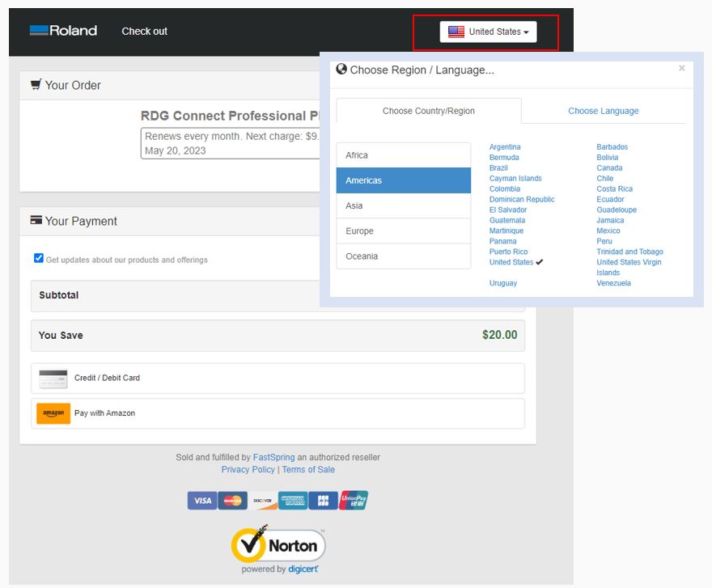Choose Dominican Republic link
712x588 pixels.
tap(522, 199)
